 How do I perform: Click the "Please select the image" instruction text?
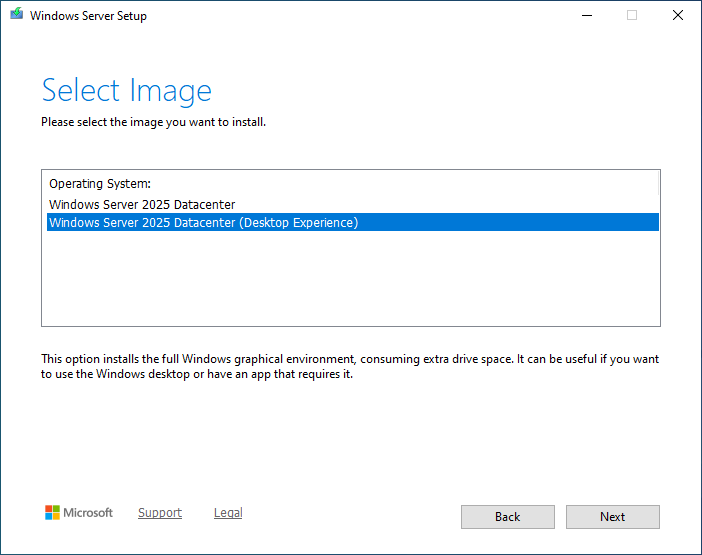(x=153, y=122)
